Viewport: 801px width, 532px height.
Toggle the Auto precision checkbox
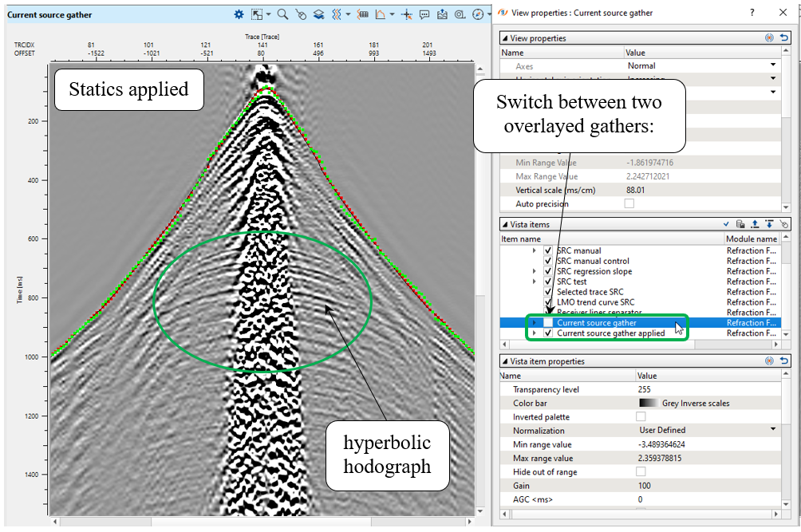pos(629,203)
